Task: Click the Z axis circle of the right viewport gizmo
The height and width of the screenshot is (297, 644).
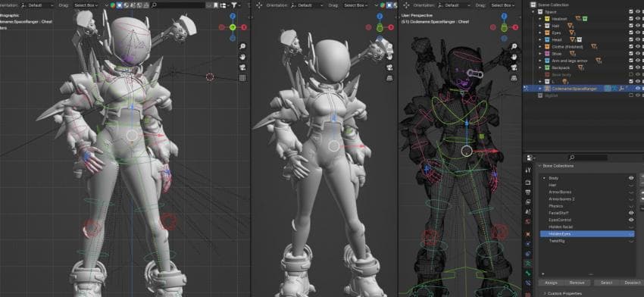Action: [x=505, y=17]
